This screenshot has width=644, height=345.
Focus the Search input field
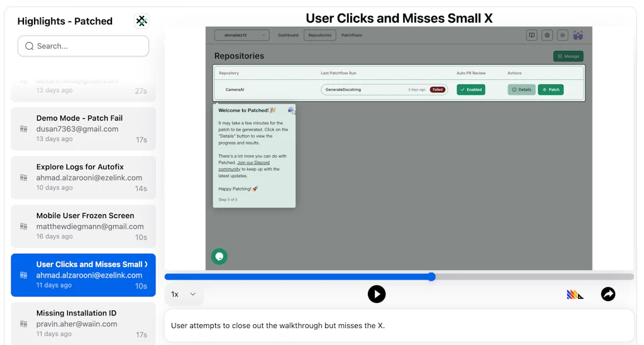pos(84,46)
